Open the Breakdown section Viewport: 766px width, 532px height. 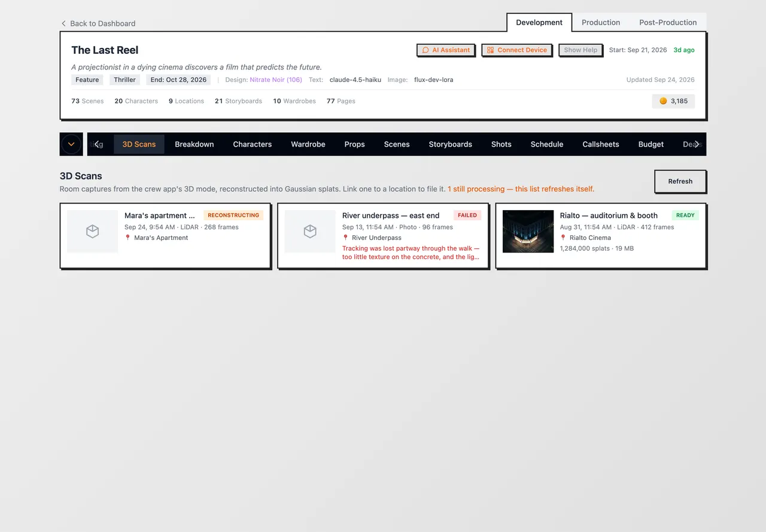click(194, 144)
